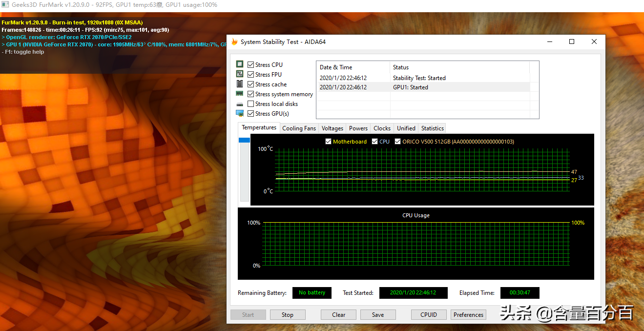644x331 pixels.
Task: Open the Statistics tab
Action: (x=433, y=128)
